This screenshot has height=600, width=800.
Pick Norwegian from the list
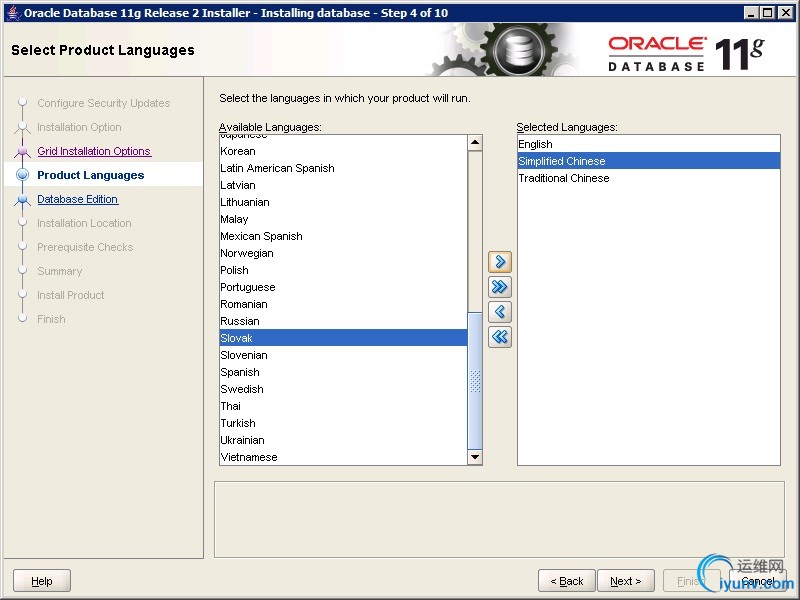pos(343,253)
